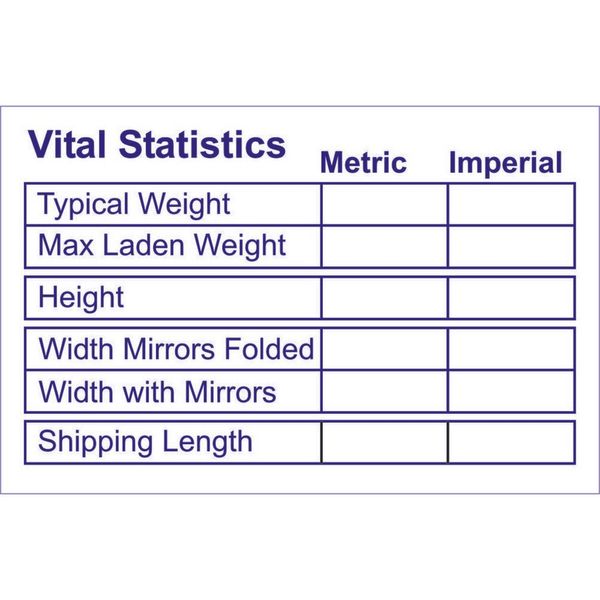Select the Max Laden Weight label
This screenshot has width=600, height=600.
(162, 246)
